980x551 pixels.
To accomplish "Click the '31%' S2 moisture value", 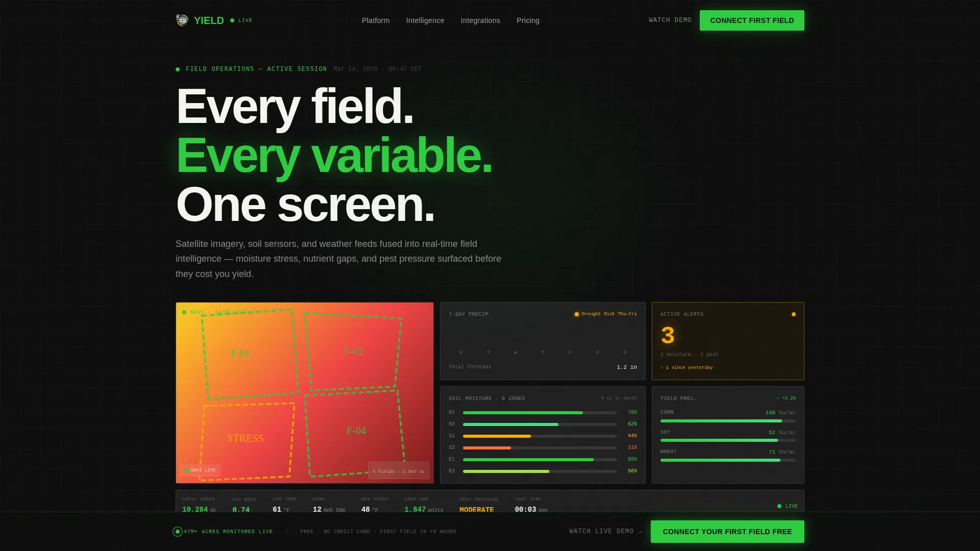I will 632,448.
